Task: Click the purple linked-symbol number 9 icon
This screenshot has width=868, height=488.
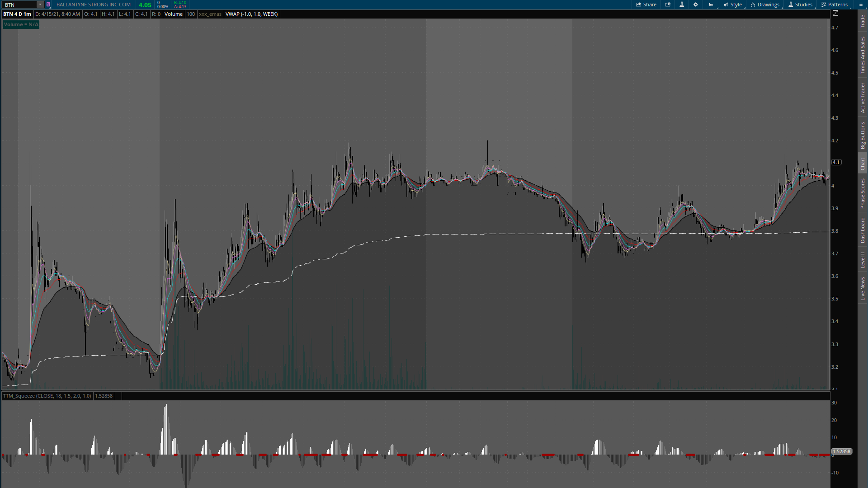Action: coord(48,5)
